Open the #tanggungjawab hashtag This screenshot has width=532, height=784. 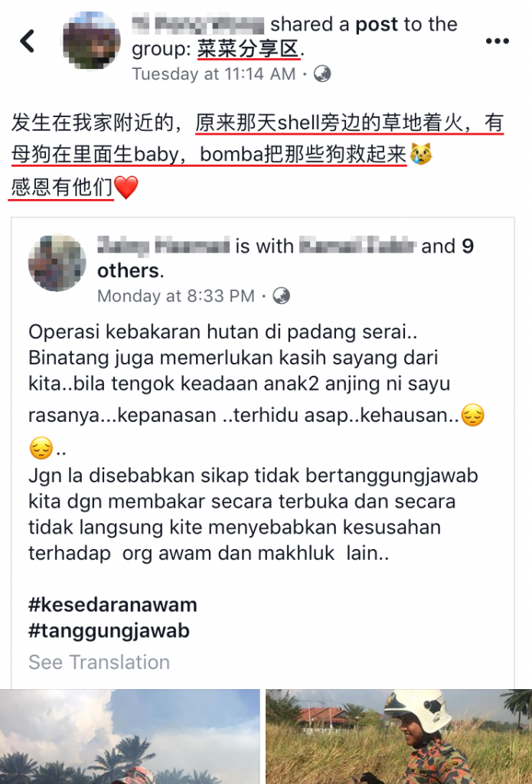click(109, 631)
